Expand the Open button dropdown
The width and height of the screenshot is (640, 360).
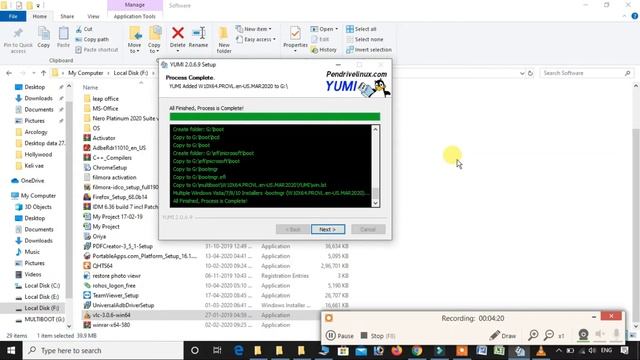(337, 29)
